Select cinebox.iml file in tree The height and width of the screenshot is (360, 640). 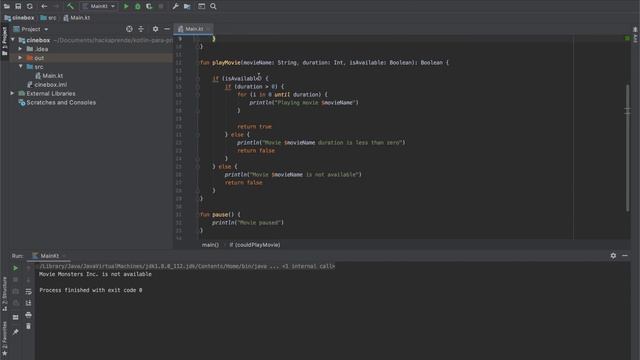(47, 84)
